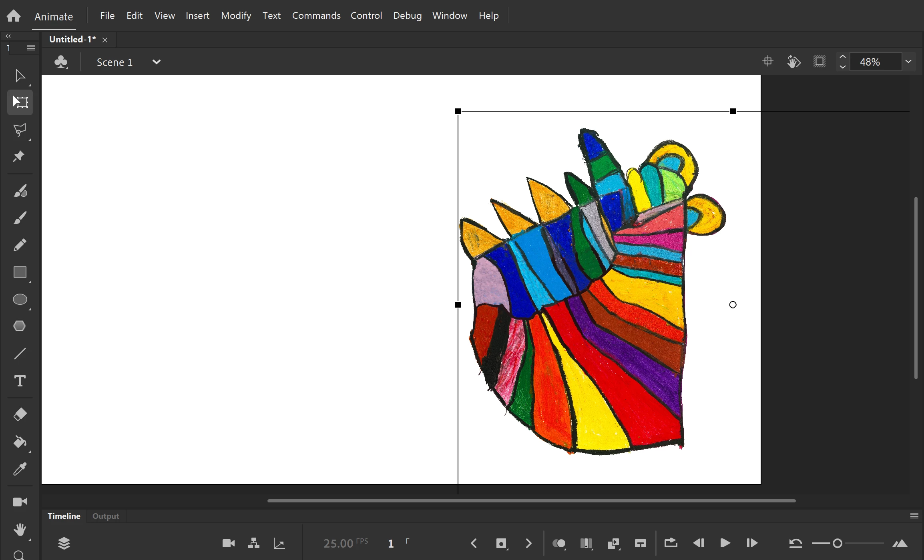Pick the Eyedropper tool
The width and height of the screenshot is (924, 560).
pos(20,469)
